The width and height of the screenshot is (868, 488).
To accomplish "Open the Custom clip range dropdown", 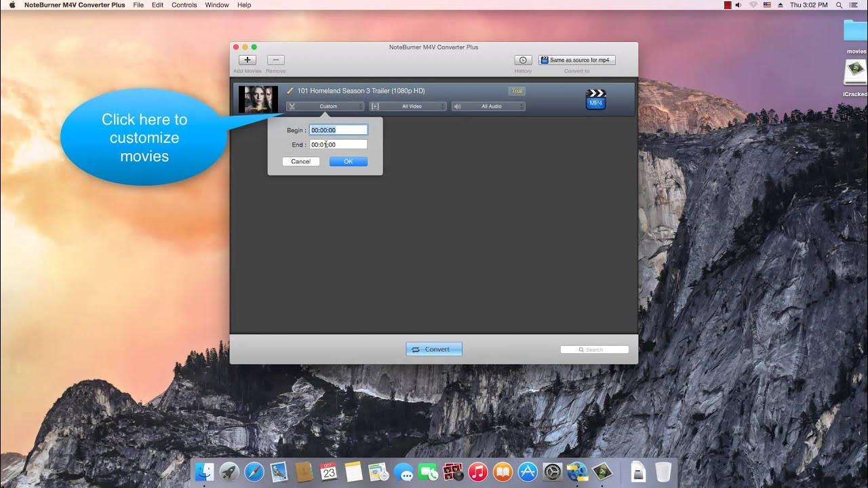I will 325,106.
